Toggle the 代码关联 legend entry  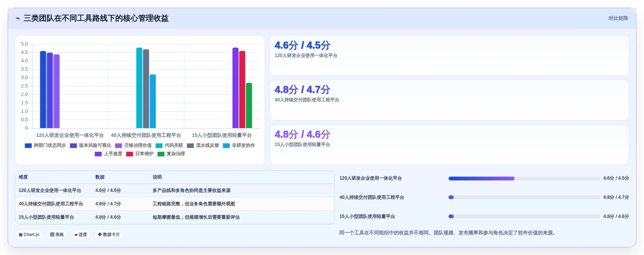click(x=169, y=145)
